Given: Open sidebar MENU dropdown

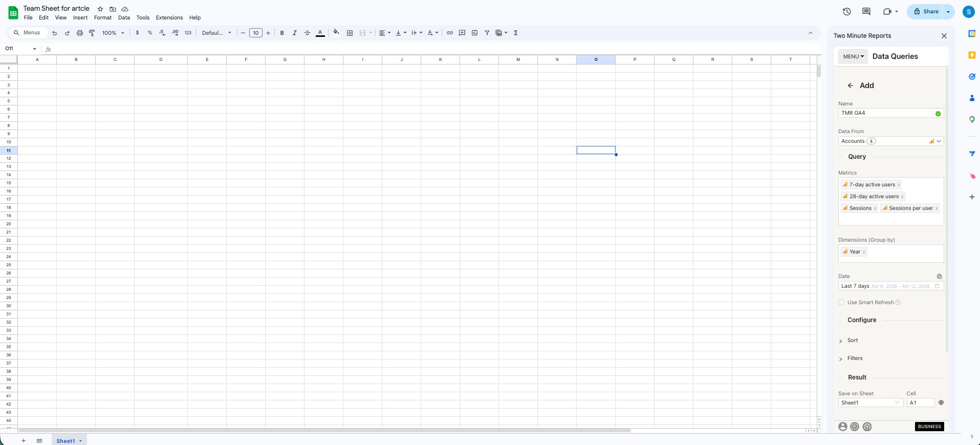Looking at the screenshot, I should [853, 56].
